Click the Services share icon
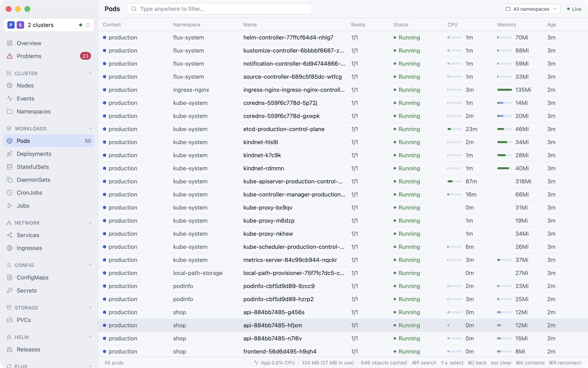The width and height of the screenshot is (588, 368). point(9,235)
